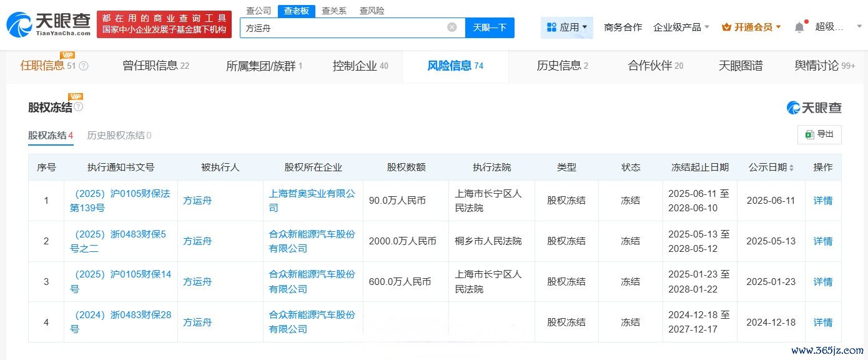Click the 执行通知书文号 column header
Image resolution: width=868 pixels, height=360 pixels.
coord(121,167)
